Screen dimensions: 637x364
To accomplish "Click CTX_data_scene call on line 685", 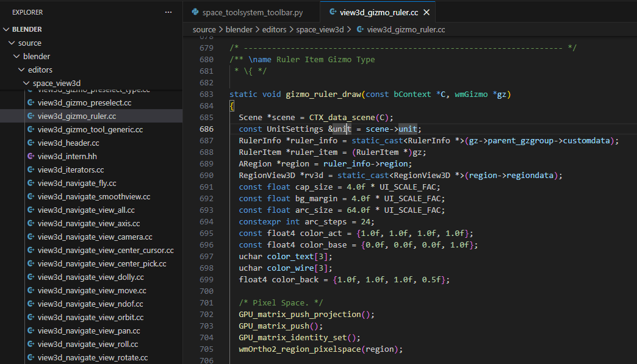I will pos(342,117).
